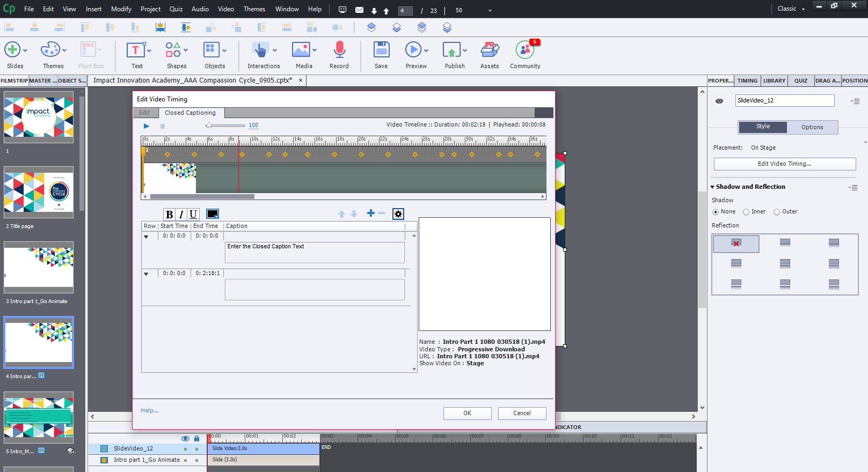The height and width of the screenshot is (472, 868).
Task: Click the envelope mail icon
Action: pyautogui.click(x=359, y=10)
